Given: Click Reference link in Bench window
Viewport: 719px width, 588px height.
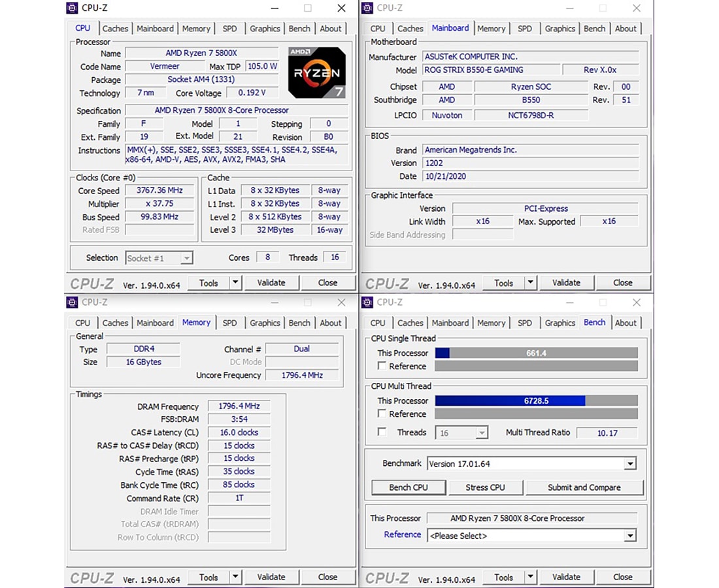Looking at the screenshot, I should 402,534.
